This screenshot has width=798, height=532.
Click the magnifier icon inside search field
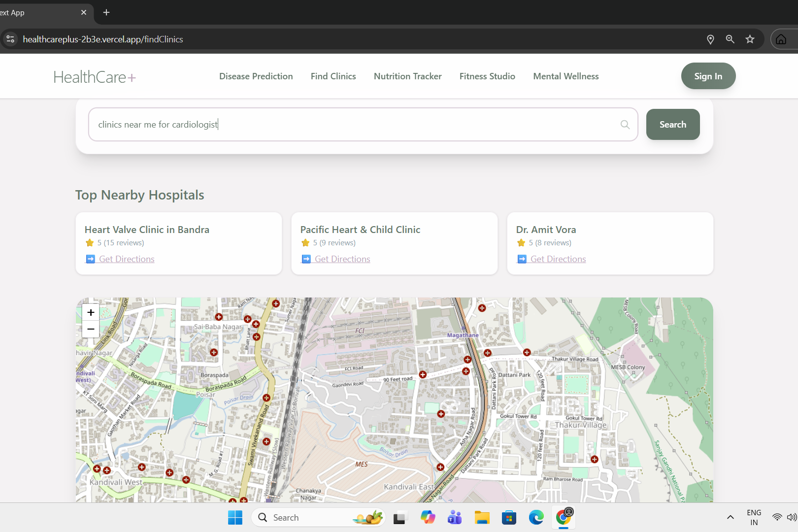pyautogui.click(x=625, y=125)
